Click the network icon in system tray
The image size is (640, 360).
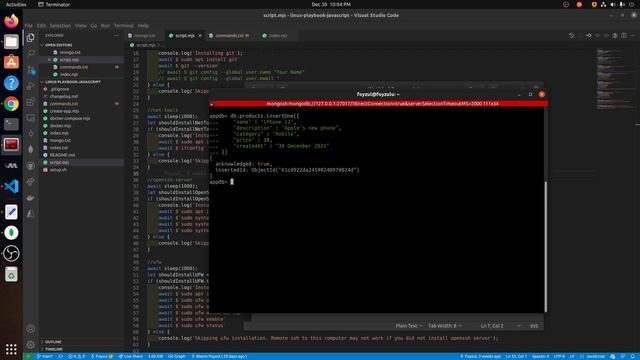coord(603,4)
